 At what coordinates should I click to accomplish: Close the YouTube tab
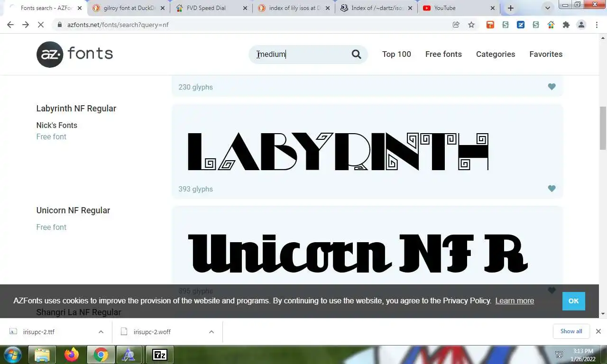click(492, 8)
